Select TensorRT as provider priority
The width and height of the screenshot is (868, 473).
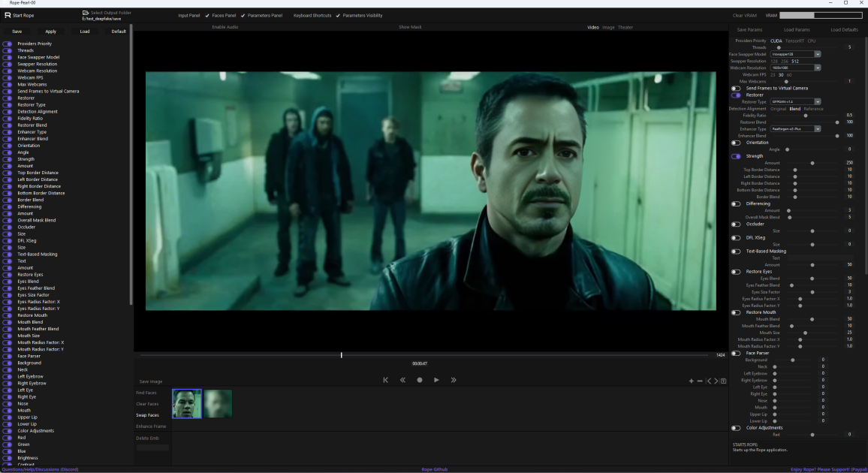(x=794, y=41)
